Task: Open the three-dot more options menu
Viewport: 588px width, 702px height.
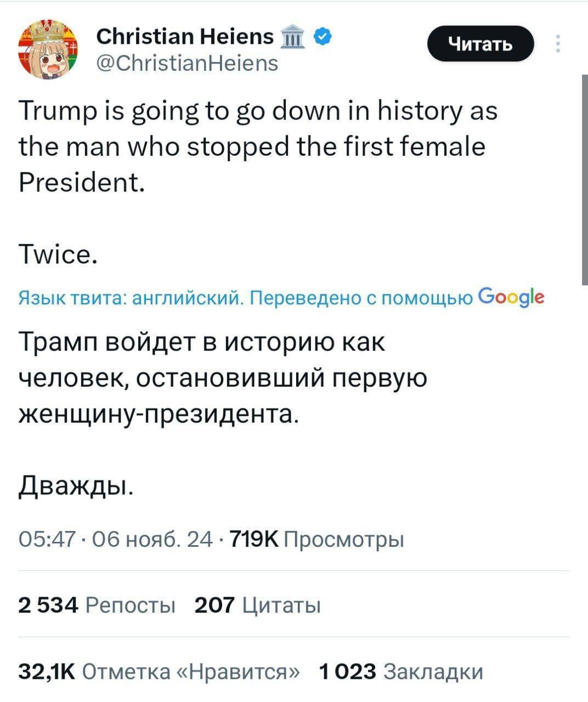Action: click(558, 44)
